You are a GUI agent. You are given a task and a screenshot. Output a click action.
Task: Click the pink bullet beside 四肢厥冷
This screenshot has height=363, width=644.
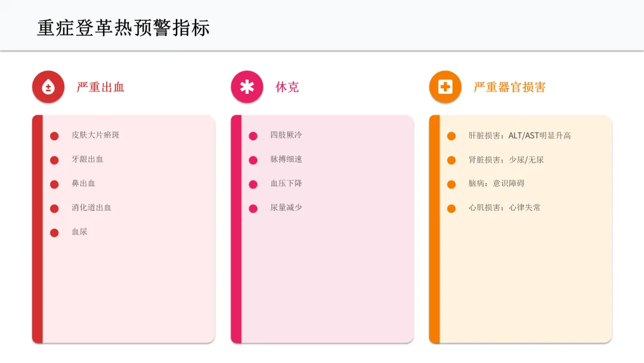253,136
